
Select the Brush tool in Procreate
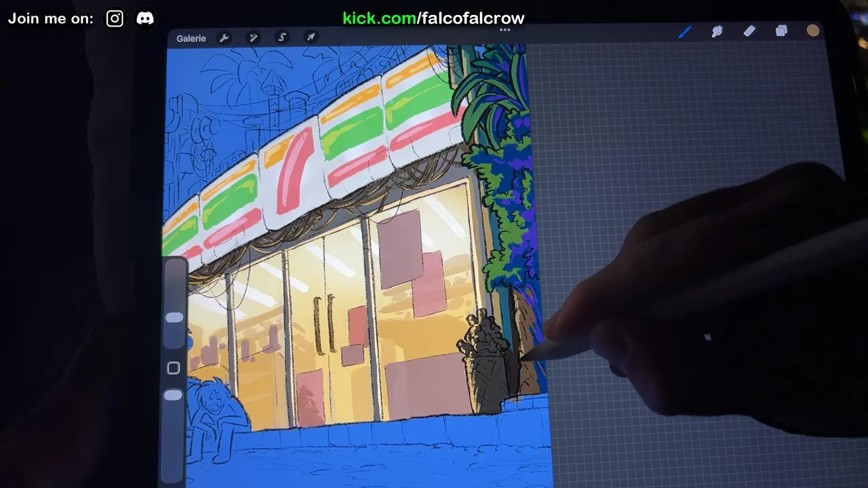[684, 32]
